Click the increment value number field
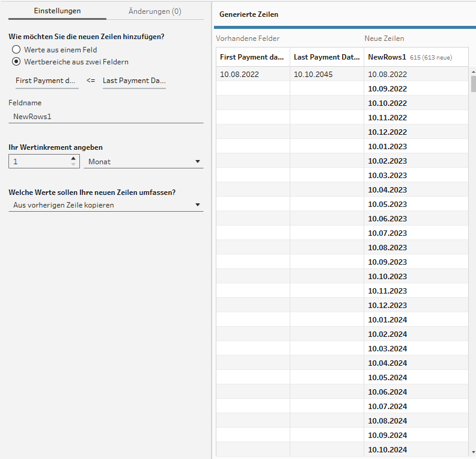 (x=39, y=162)
